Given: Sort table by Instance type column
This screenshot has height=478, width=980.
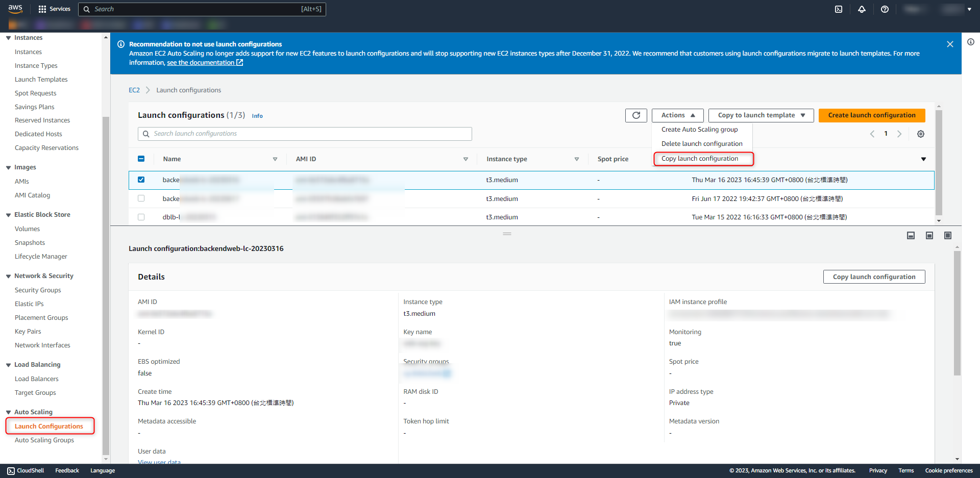Looking at the screenshot, I should coord(577,159).
